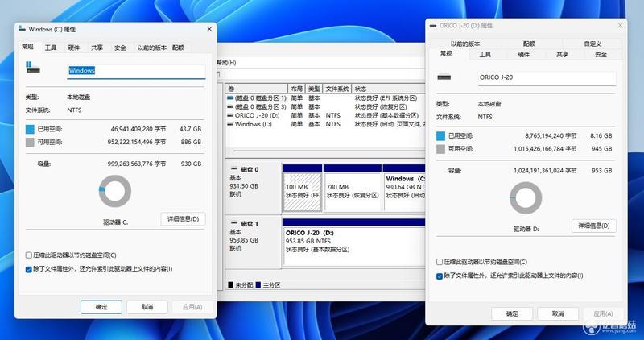Switch to 安全 tab in Windows (C:) properties
The width and height of the screenshot is (644, 340).
120,48
